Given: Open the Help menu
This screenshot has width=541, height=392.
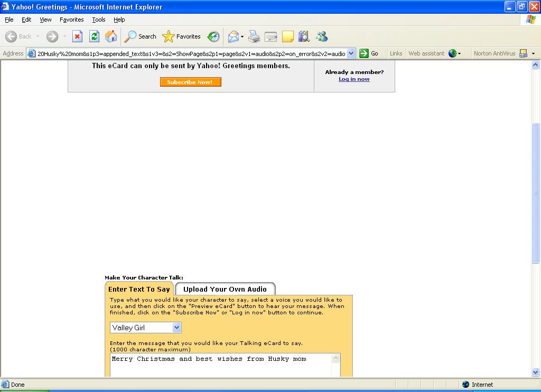Looking at the screenshot, I should 119,20.
